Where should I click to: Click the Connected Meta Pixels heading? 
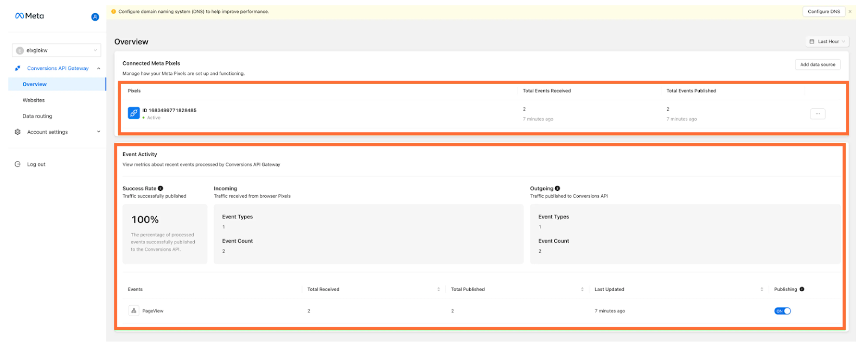(151, 63)
